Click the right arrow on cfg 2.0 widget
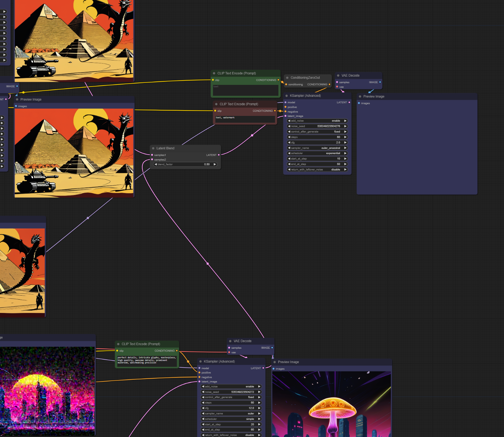 point(345,142)
